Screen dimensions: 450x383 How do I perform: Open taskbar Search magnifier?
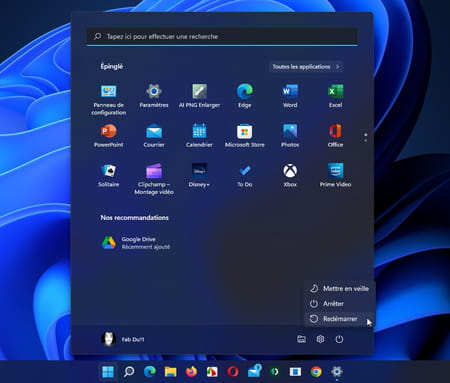point(129,372)
